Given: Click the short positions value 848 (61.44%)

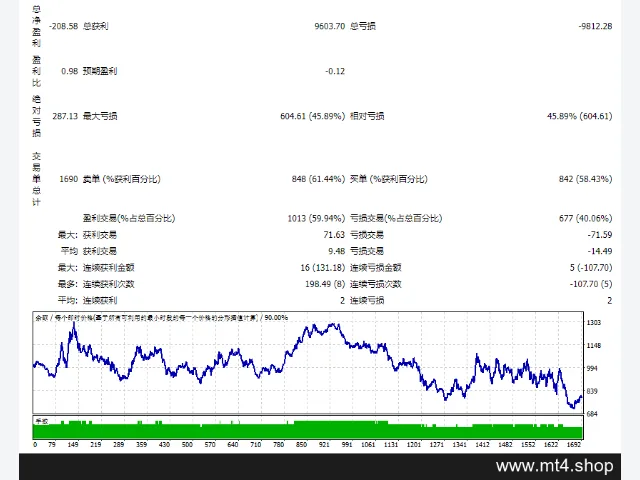Looking at the screenshot, I should click(x=318, y=179).
